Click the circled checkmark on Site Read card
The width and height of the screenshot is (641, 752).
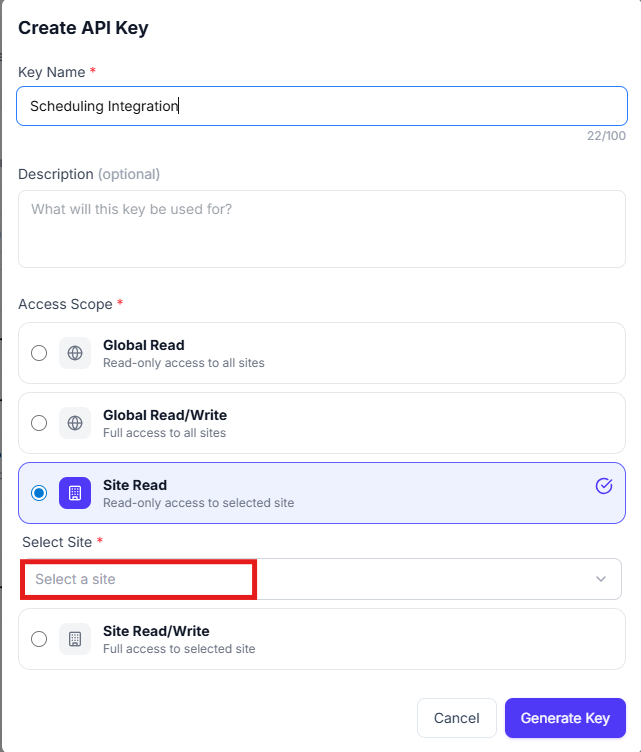click(604, 486)
